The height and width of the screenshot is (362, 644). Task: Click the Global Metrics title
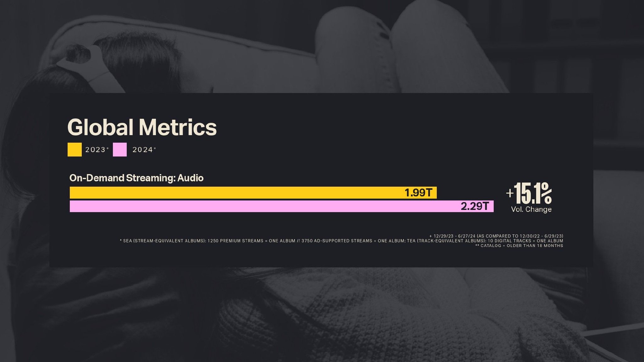142,127
